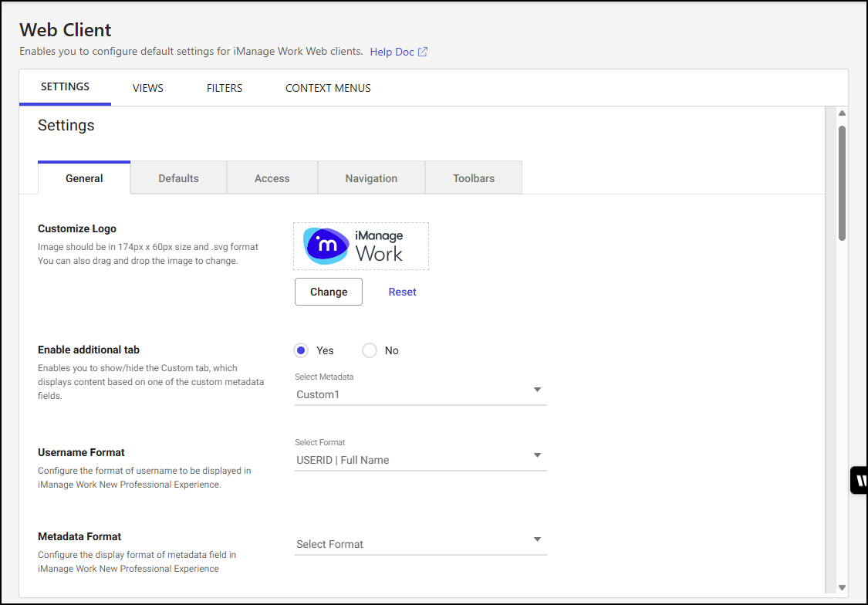Open the Help Doc external link
The width and height of the screenshot is (868, 605).
pyautogui.click(x=398, y=52)
